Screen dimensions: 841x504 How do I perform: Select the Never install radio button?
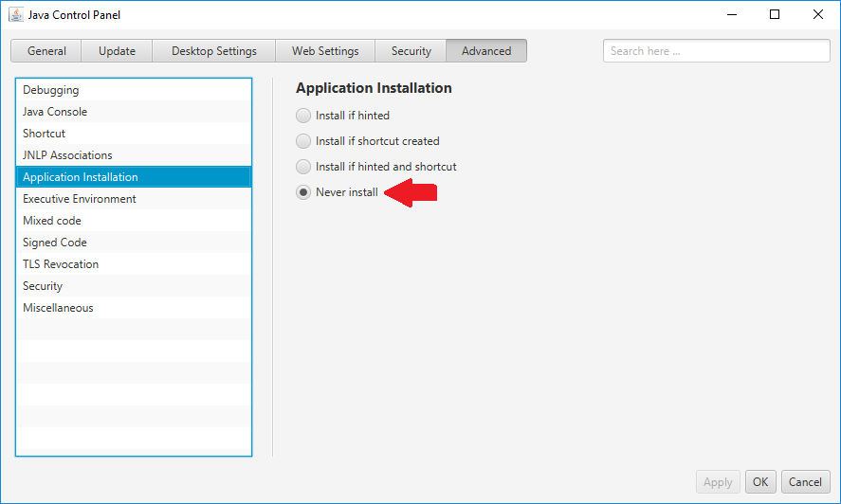pos(303,192)
